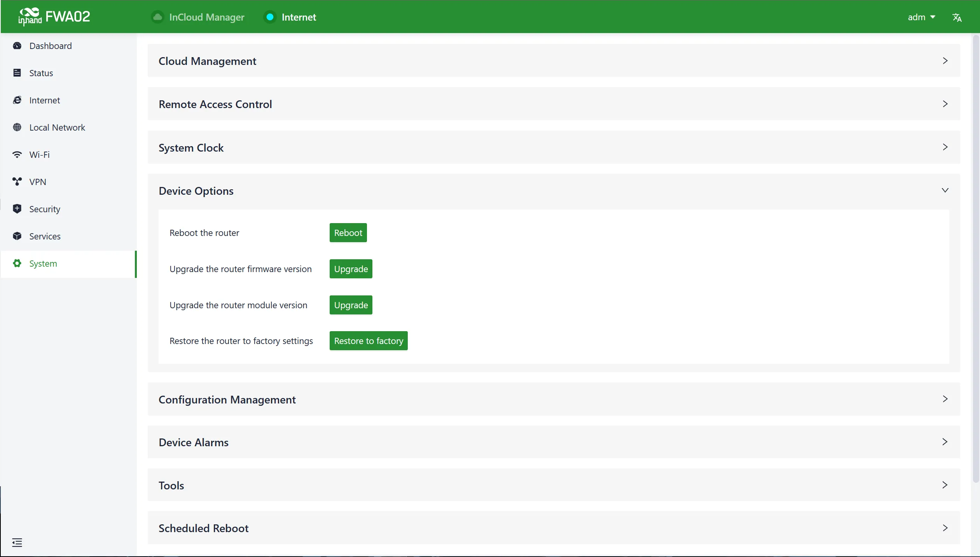The height and width of the screenshot is (557, 980).
Task: Expand the Tools section
Action: [x=554, y=485]
